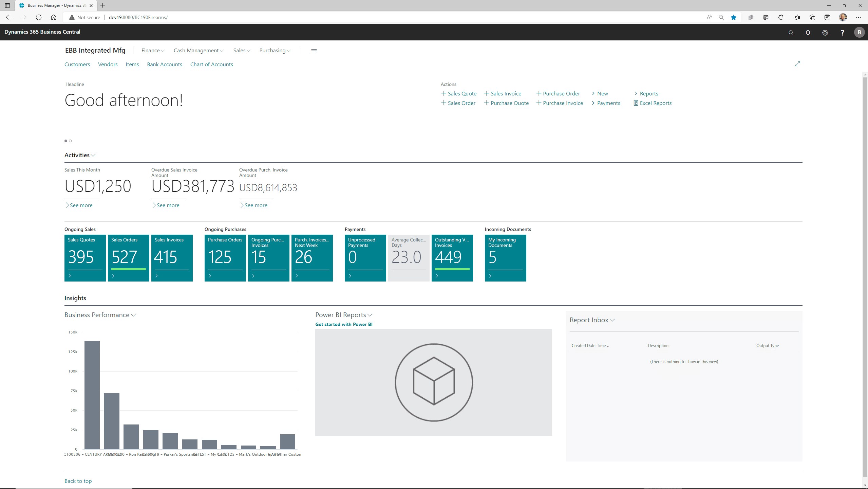Expand Business Performance chart options
This screenshot has height=489, width=868.
(x=133, y=315)
